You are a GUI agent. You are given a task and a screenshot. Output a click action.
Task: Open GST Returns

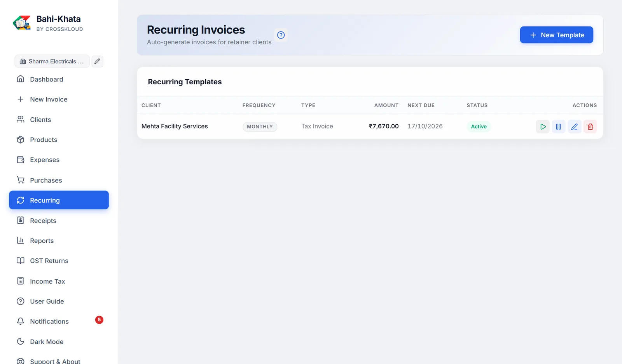point(59,261)
